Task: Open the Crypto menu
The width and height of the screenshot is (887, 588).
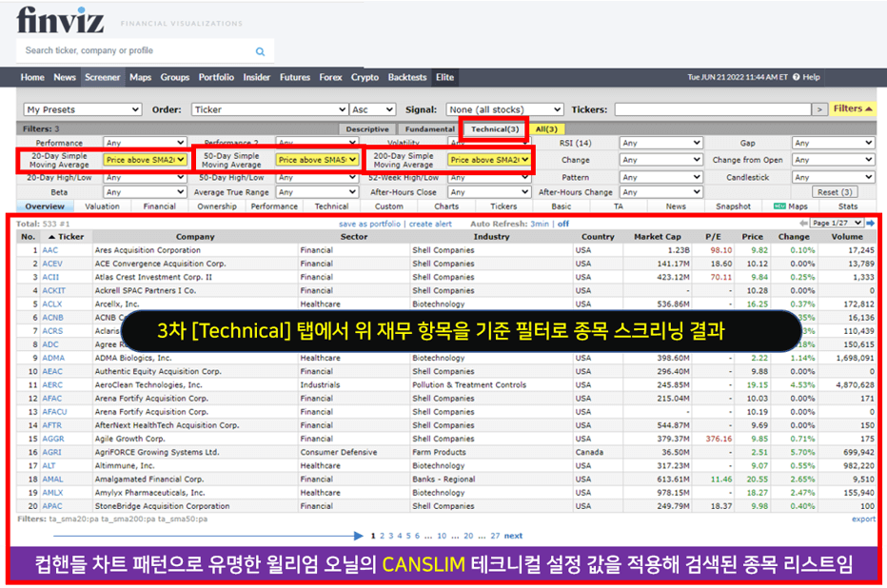Action: point(365,77)
